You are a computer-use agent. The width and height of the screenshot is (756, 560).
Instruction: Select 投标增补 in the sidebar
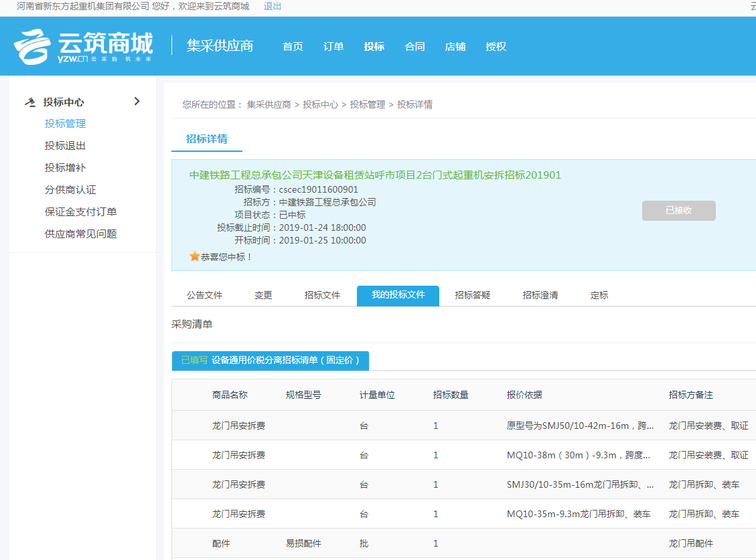[x=65, y=168]
